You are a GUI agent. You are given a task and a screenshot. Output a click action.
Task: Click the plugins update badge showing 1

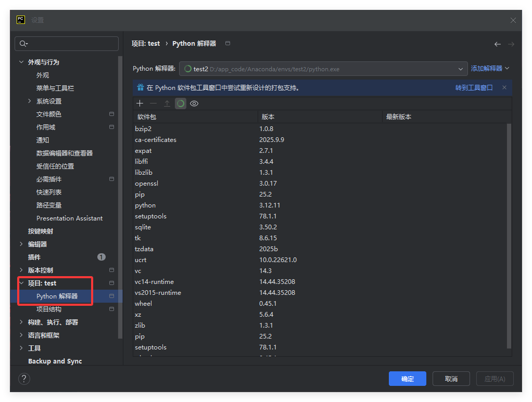click(101, 257)
